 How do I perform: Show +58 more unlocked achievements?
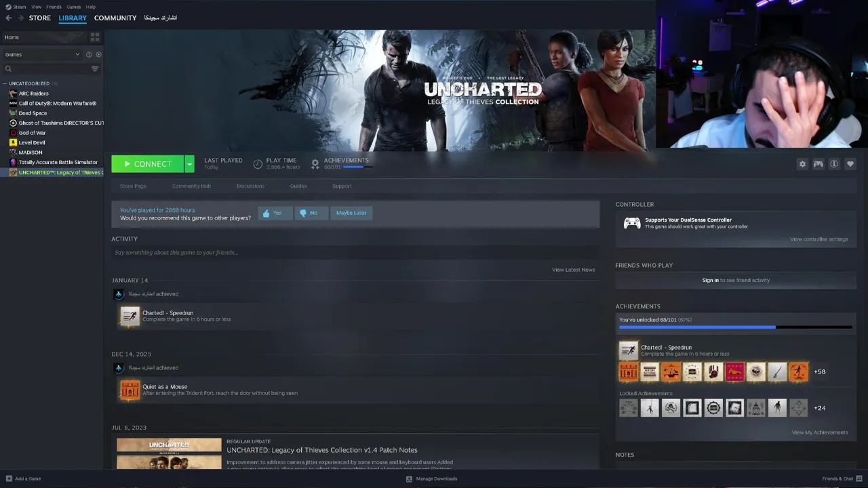tap(820, 371)
